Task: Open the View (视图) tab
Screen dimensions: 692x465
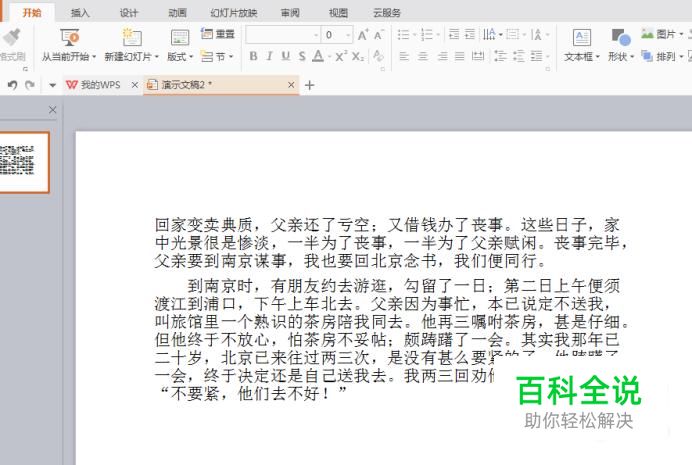Action: pos(338,13)
